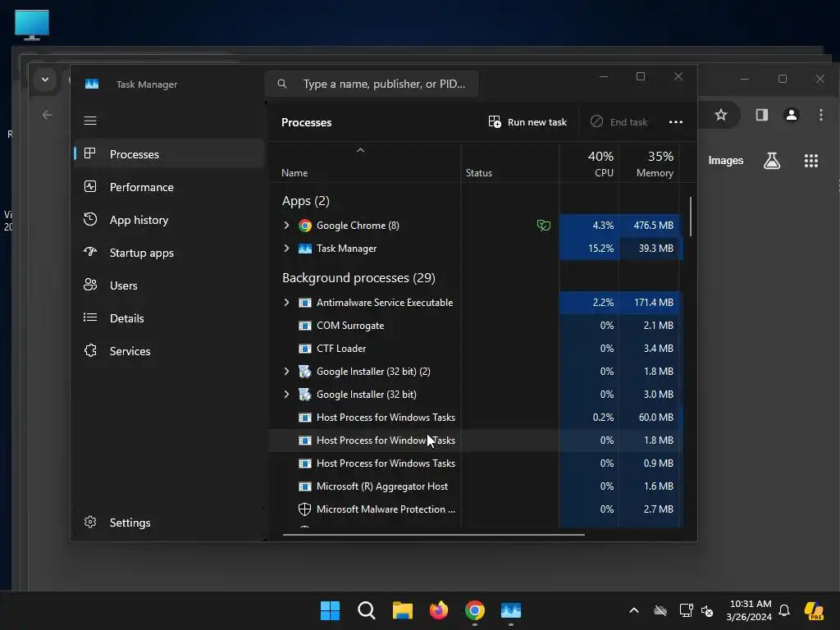
Task: Open Windows Search from the taskbar
Action: pyautogui.click(x=367, y=610)
